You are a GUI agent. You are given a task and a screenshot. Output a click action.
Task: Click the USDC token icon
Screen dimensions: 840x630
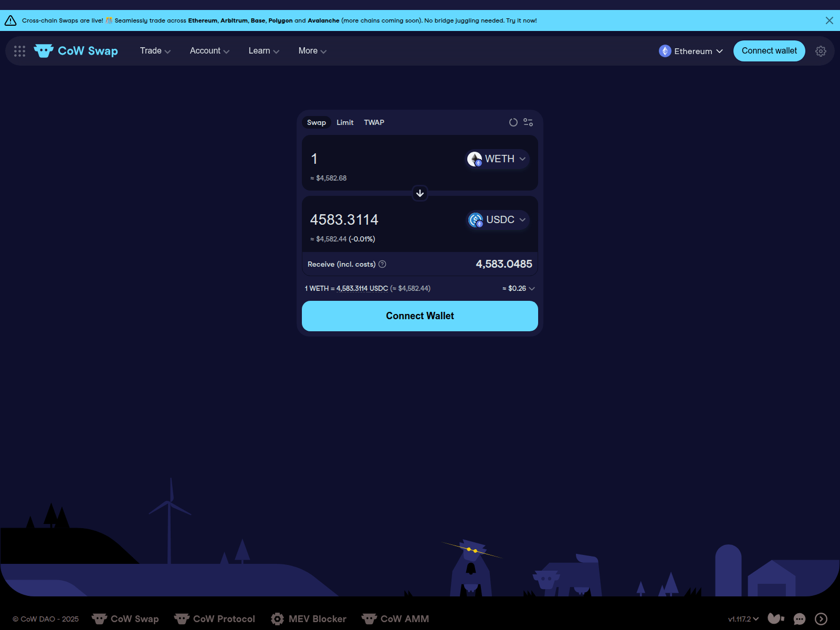(476, 220)
